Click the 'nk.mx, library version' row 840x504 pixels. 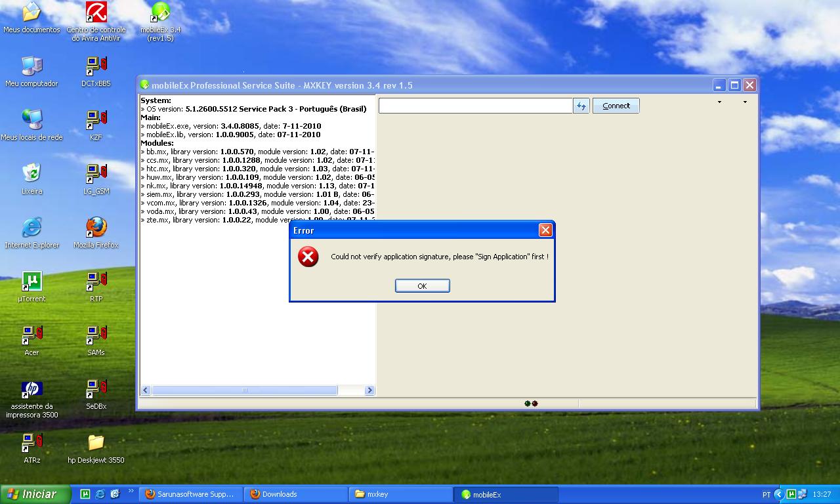click(257, 186)
